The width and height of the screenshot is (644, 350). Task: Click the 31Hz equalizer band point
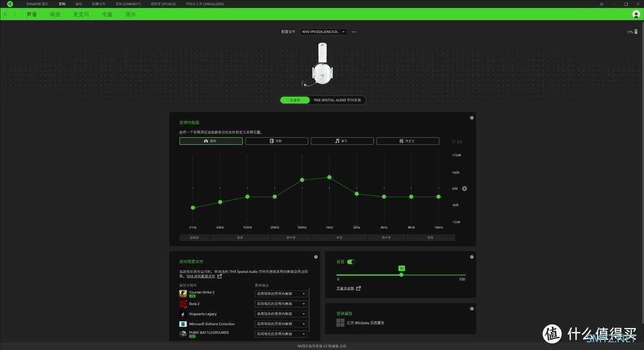[x=193, y=208]
